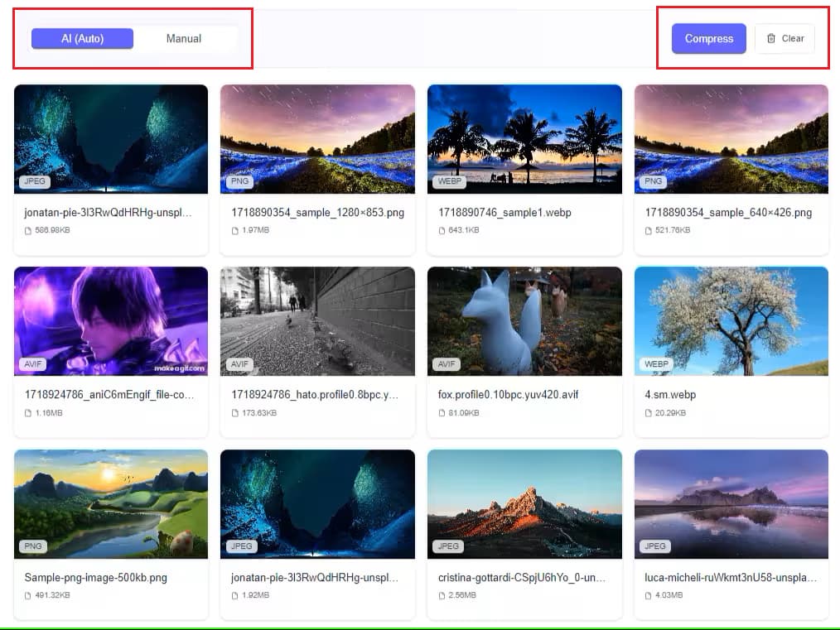
Task: Open the palm trees sample1.webp thumbnail
Action: pos(524,139)
